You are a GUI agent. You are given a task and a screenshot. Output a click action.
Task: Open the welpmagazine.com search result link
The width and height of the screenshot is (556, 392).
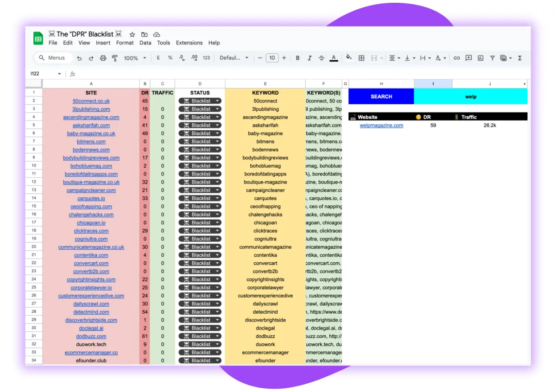[381, 125]
